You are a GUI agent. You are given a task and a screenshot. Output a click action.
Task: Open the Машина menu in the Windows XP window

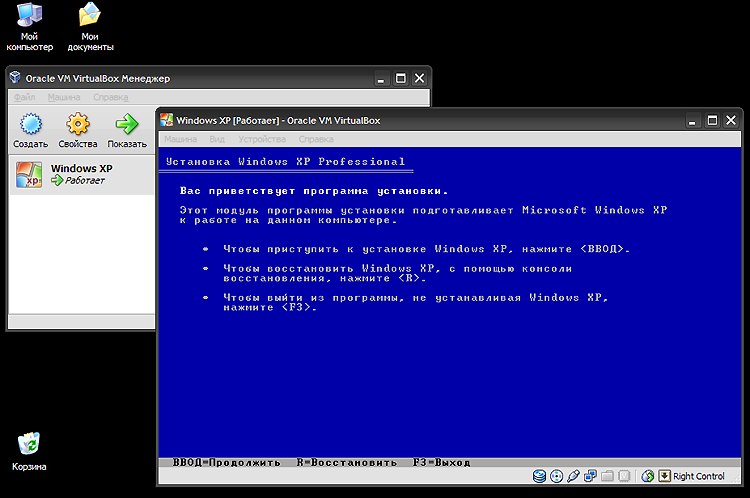coord(181,139)
